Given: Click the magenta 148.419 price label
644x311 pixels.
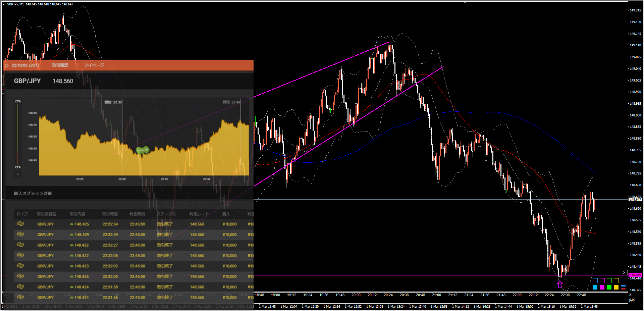Looking at the screenshot, I should point(635,275).
